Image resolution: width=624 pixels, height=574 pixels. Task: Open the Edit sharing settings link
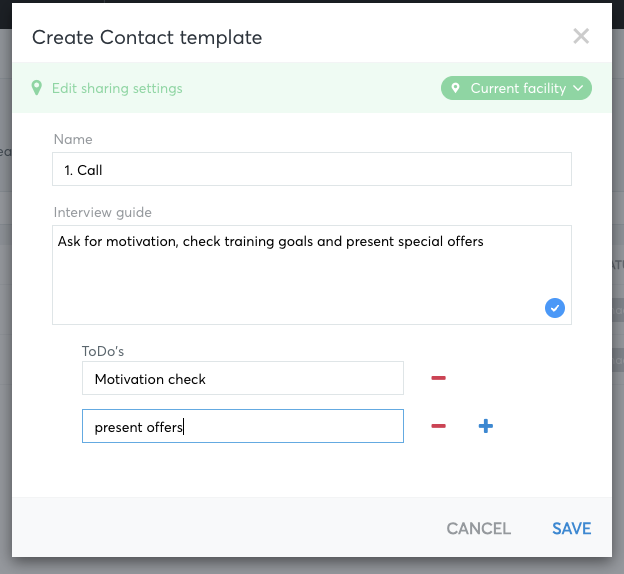click(x=117, y=88)
